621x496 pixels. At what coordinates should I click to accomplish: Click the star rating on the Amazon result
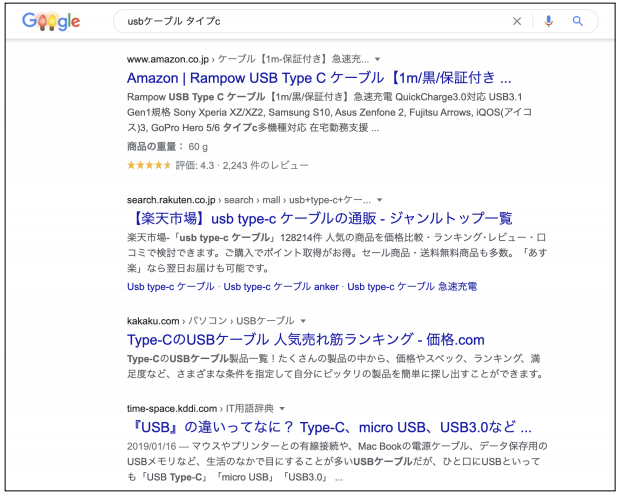tap(149, 165)
